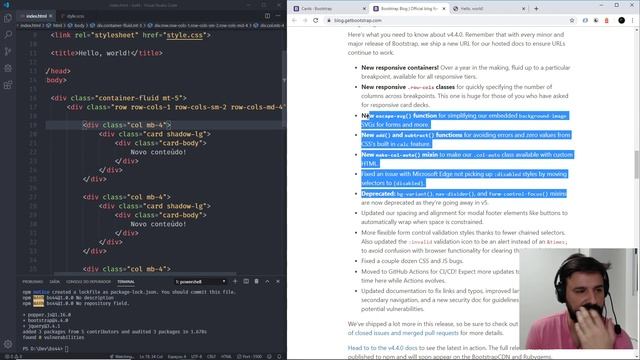Open Console do Depurador panel tab
This screenshot has width=640, height=360.
[x=88, y=282]
